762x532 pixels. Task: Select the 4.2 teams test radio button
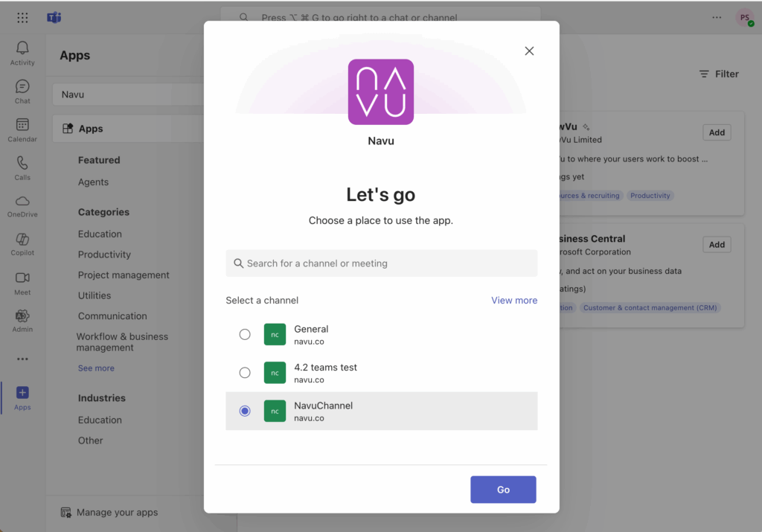click(x=245, y=373)
